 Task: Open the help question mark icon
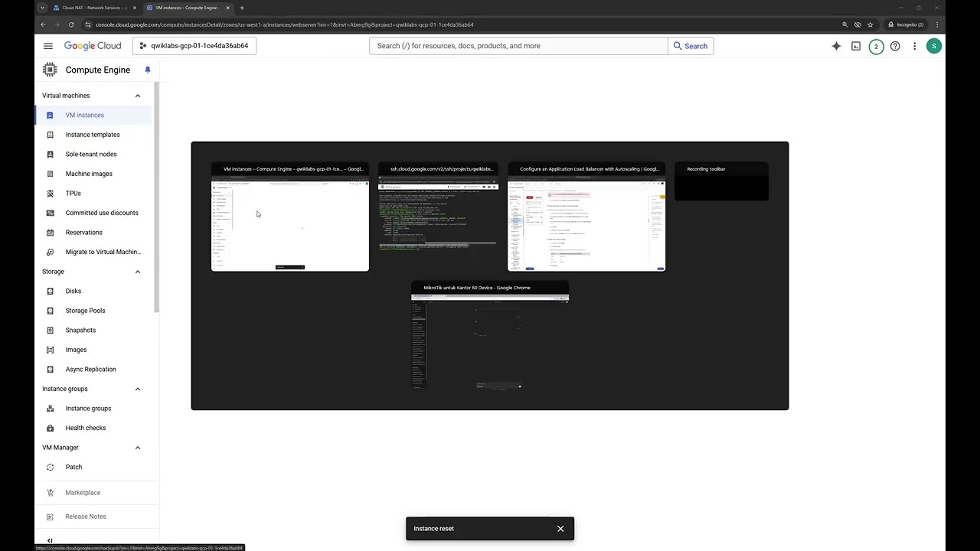[x=895, y=46]
